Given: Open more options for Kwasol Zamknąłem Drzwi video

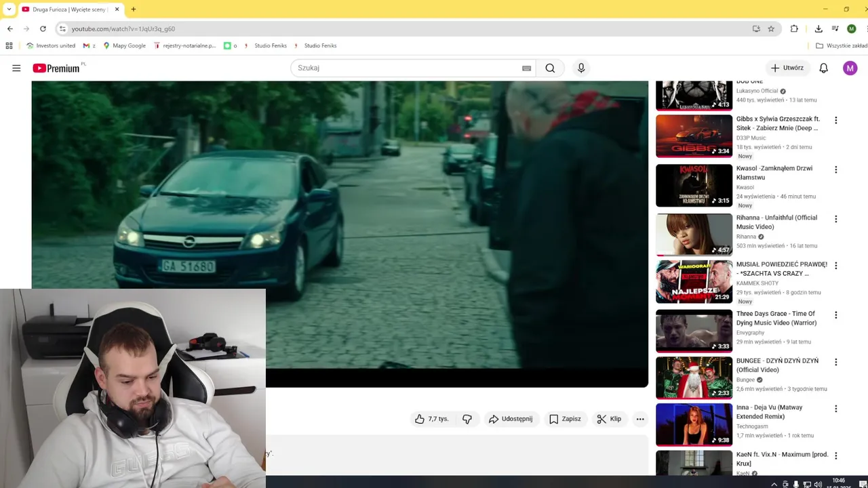Looking at the screenshot, I should [x=835, y=169].
